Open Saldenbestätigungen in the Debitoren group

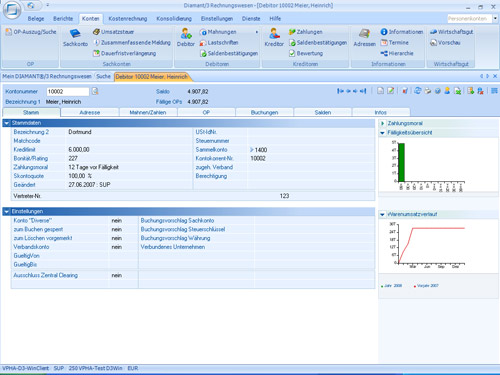pyautogui.click(x=229, y=53)
